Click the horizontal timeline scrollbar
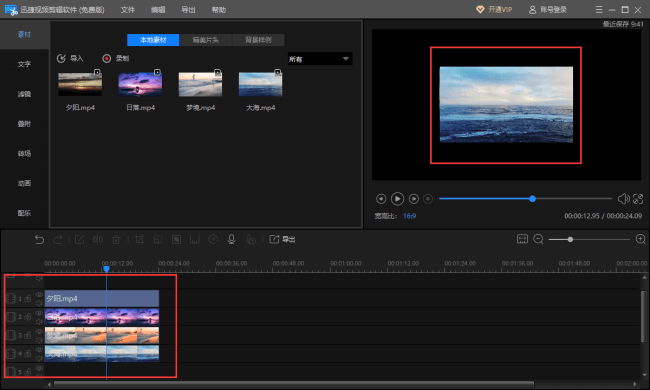Image resolution: width=650 pixels, height=390 pixels. coord(294,384)
